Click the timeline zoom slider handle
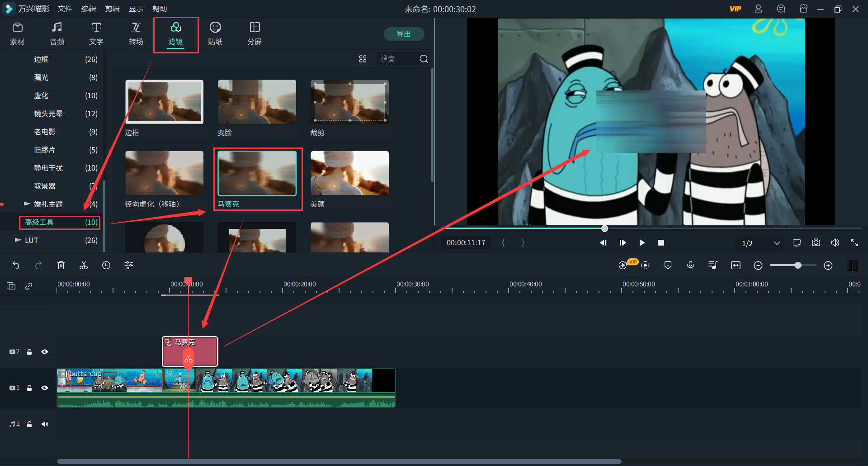This screenshot has height=466, width=868. click(x=798, y=266)
